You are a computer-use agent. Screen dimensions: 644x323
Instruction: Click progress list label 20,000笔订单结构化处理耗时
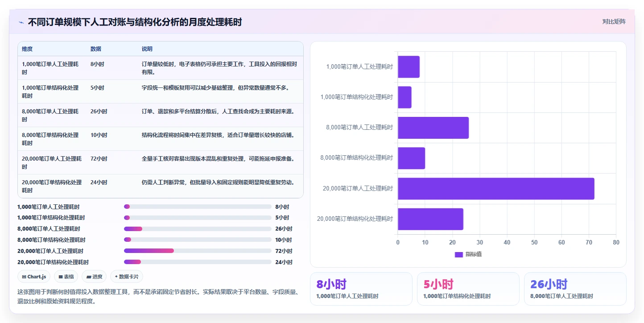53,262
